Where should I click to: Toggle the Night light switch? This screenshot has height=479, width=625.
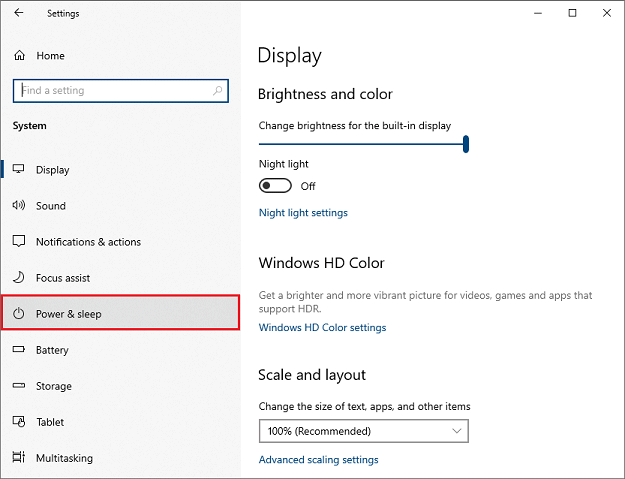275,186
